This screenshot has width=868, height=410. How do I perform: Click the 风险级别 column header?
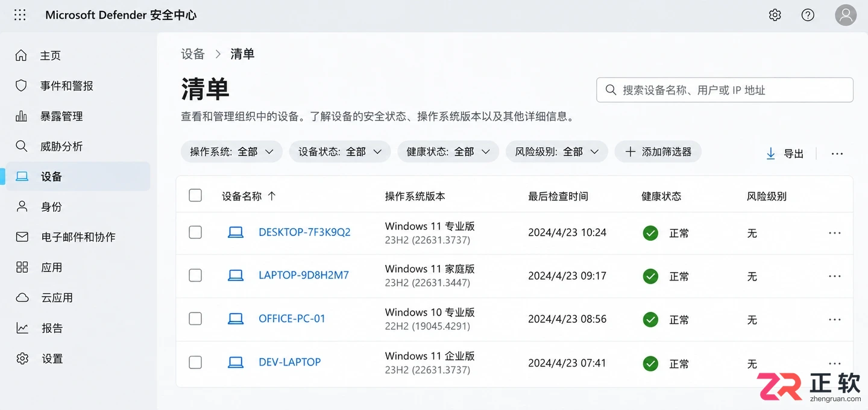pos(767,196)
